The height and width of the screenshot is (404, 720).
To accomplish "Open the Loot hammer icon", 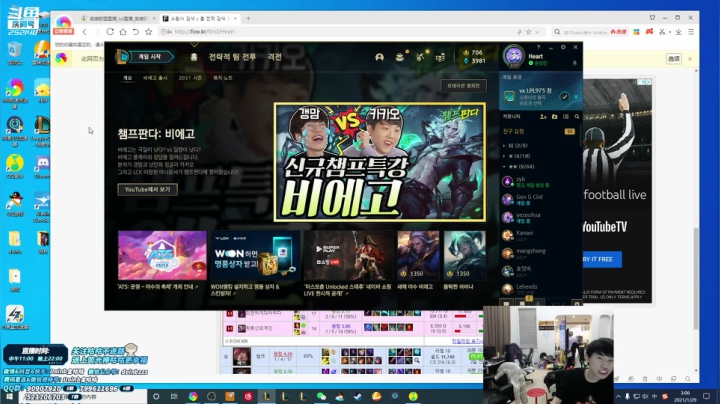I will pos(420,57).
